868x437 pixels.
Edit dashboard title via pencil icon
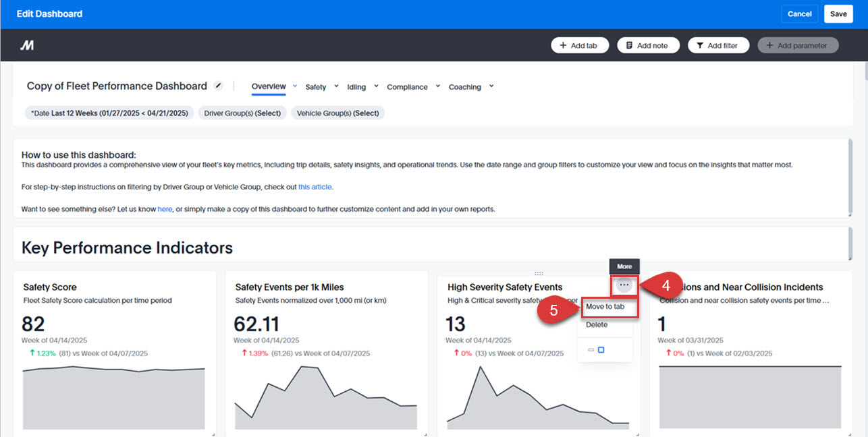218,86
